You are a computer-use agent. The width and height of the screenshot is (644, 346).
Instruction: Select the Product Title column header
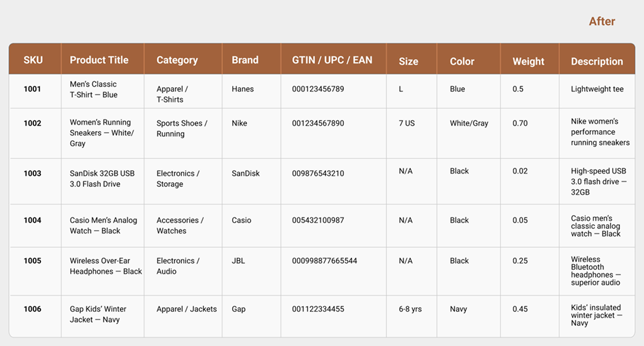99,60
